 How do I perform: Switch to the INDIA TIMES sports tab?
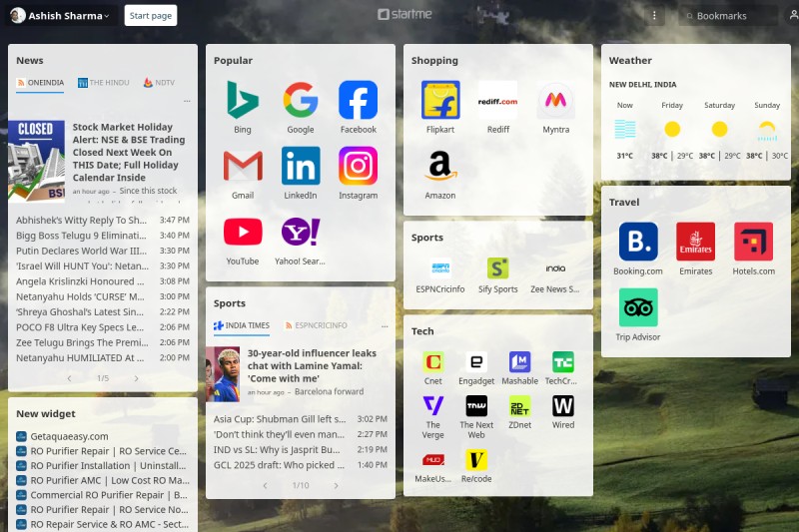[242, 325]
